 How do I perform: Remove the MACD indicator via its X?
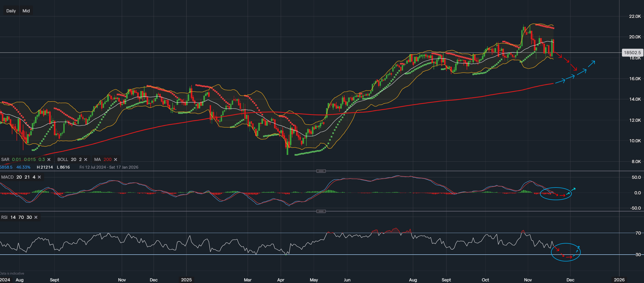point(39,177)
